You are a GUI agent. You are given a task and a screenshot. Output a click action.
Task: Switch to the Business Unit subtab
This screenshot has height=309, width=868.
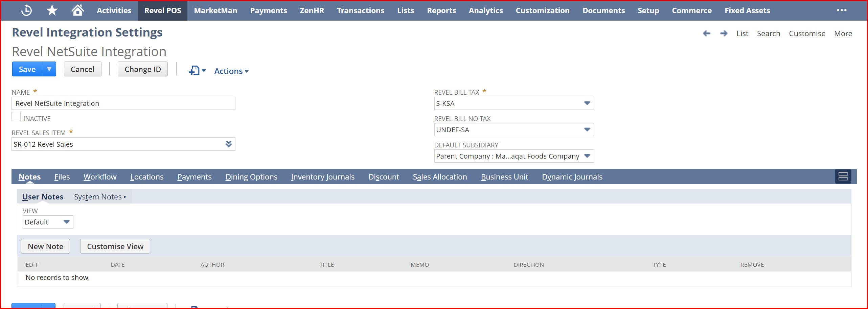(x=504, y=177)
